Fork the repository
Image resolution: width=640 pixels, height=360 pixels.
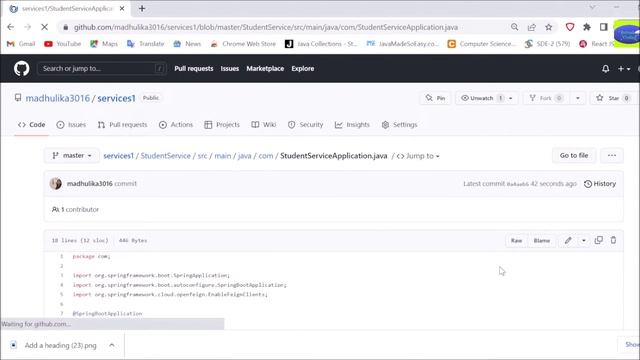click(x=546, y=98)
